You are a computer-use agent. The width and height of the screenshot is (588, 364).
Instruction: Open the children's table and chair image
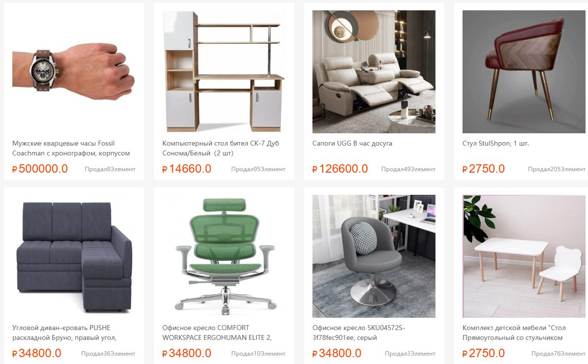524,256
